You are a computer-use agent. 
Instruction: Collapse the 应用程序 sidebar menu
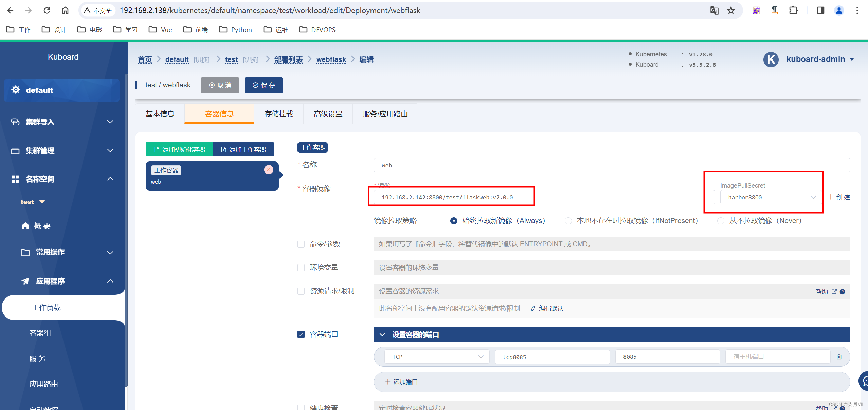tap(110, 281)
